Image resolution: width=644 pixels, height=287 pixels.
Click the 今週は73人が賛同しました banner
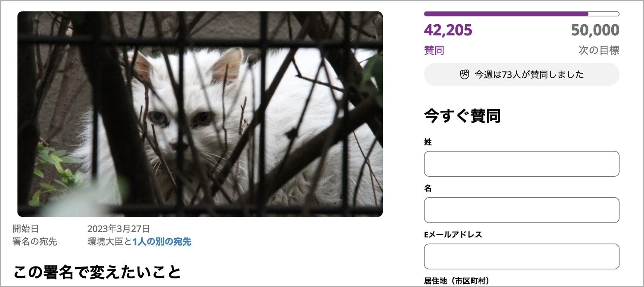tap(521, 75)
